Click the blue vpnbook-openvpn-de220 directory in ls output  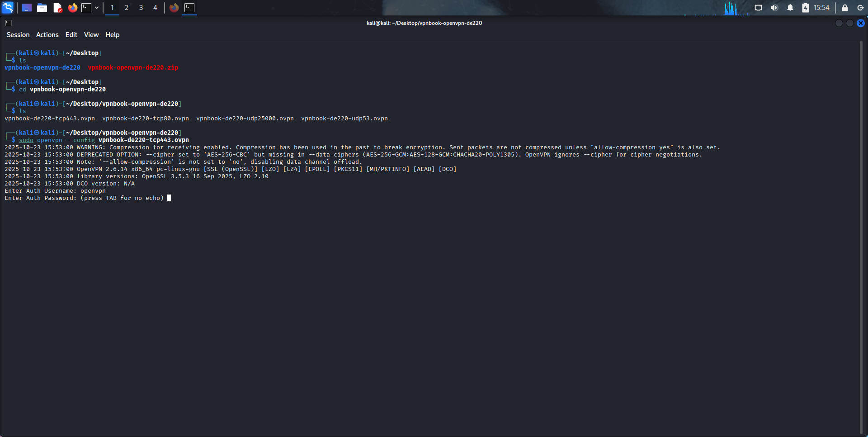(42, 67)
